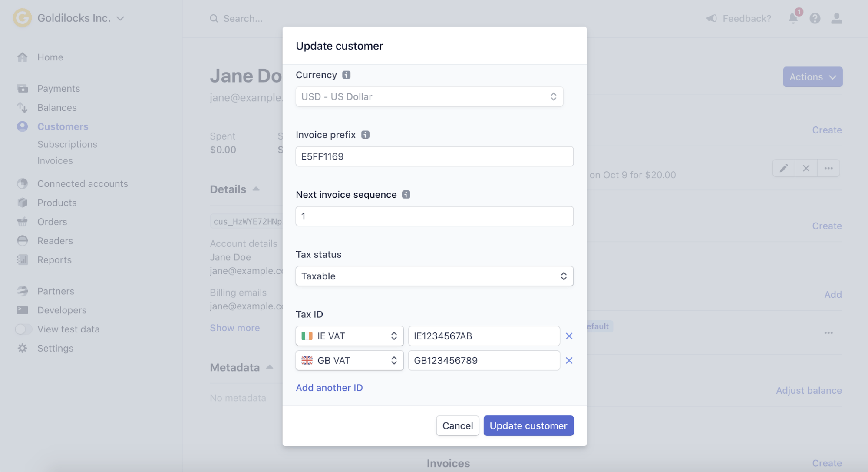Click the info icon next to Invoice prefix
The width and height of the screenshot is (868, 472).
(x=366, y=135)
